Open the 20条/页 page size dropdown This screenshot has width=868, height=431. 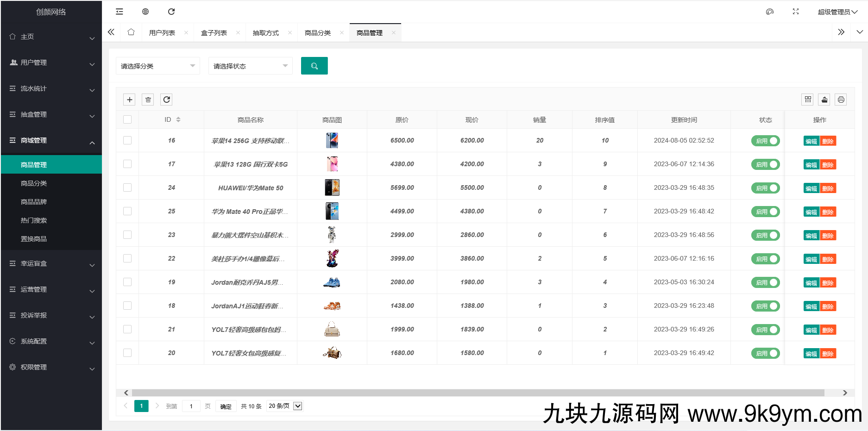[284, 406]
